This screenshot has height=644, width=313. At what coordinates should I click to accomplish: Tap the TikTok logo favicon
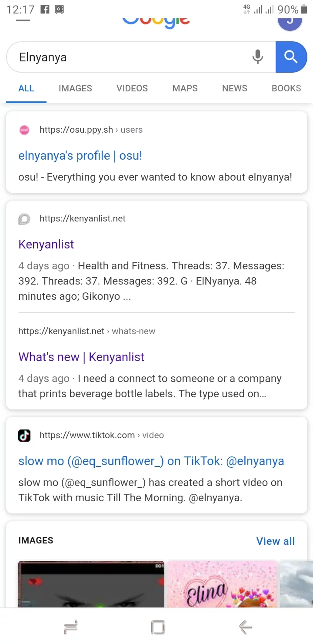coord(24,435)
